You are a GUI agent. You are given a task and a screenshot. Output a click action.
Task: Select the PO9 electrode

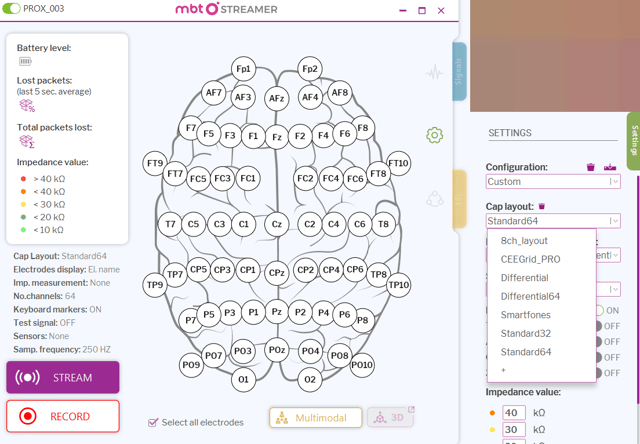click(x=191, y=365)
